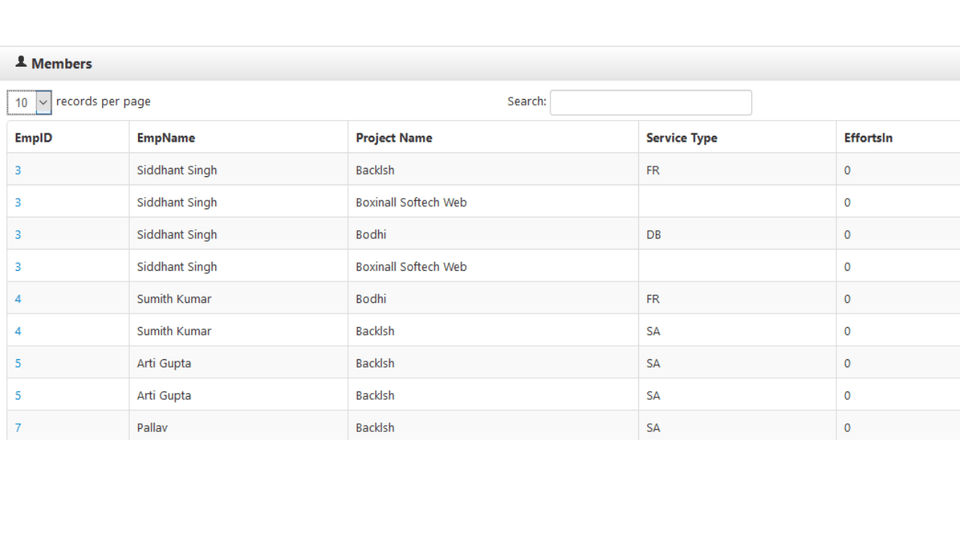Open EmpID 3 link in Backlsh FR row
The width and height of the screenshot is (960, 540).
tap(18, 170)
